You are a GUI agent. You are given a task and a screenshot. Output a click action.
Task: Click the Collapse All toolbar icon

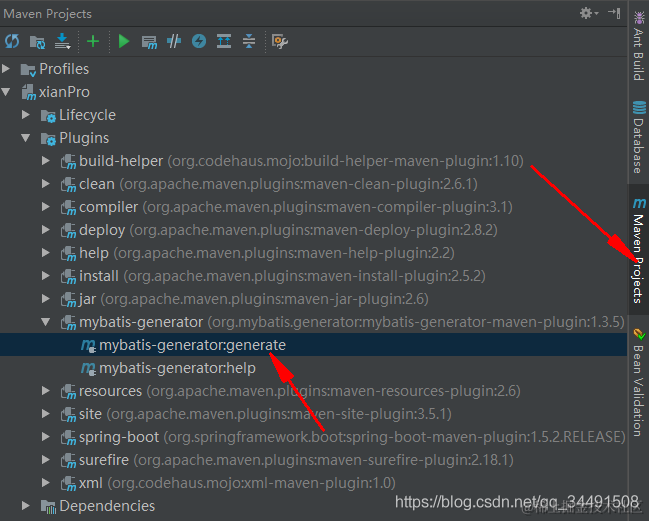[249, 41]
